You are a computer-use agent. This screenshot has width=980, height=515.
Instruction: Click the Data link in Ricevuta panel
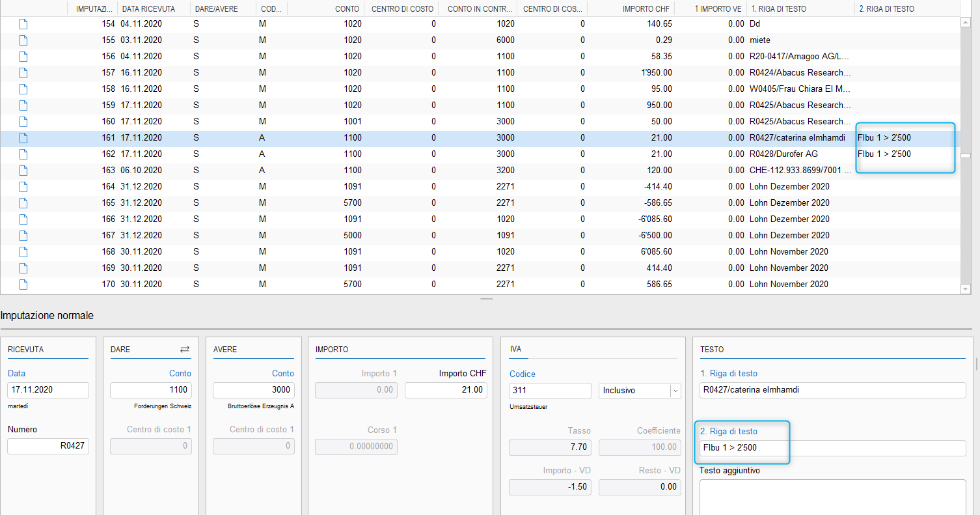16,373
